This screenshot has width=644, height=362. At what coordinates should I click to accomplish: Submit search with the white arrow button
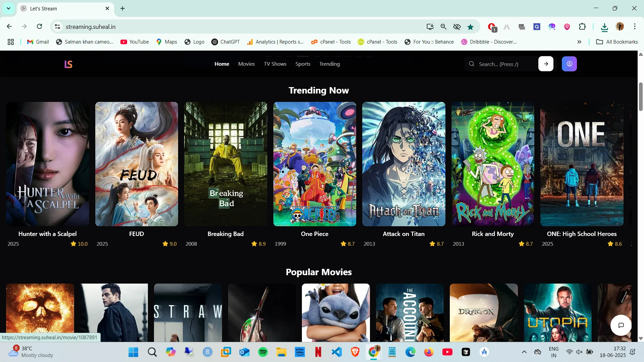546,64
